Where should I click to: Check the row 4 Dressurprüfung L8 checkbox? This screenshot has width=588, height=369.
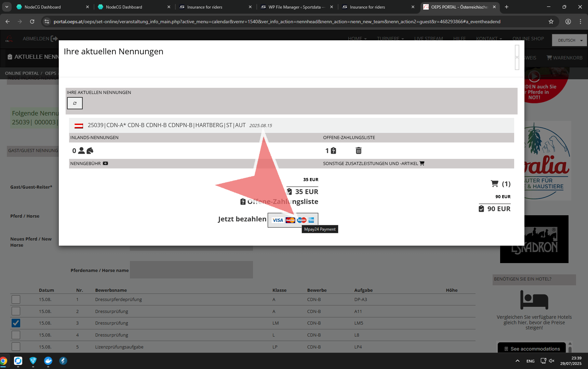pos(16,335)
